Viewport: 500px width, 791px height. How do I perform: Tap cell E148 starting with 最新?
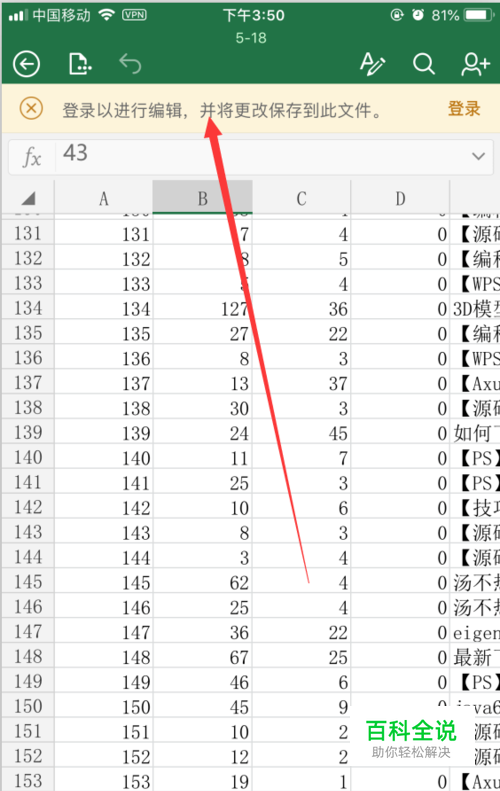coord(475,656)
